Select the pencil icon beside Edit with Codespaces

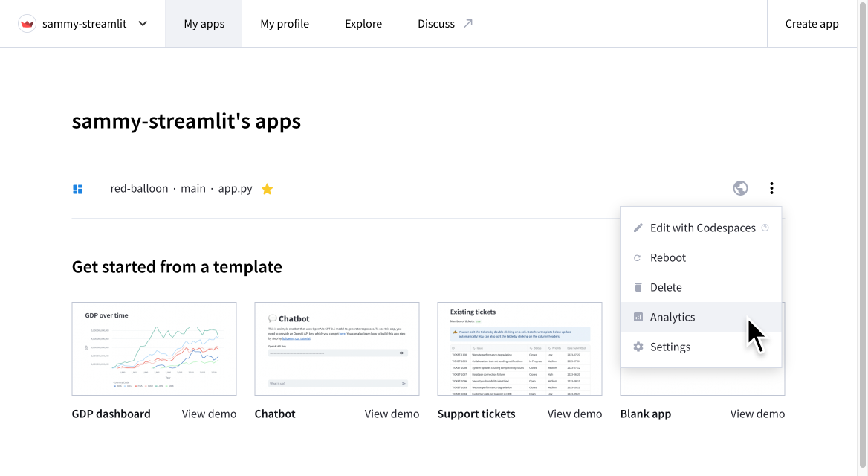(638, 228)
